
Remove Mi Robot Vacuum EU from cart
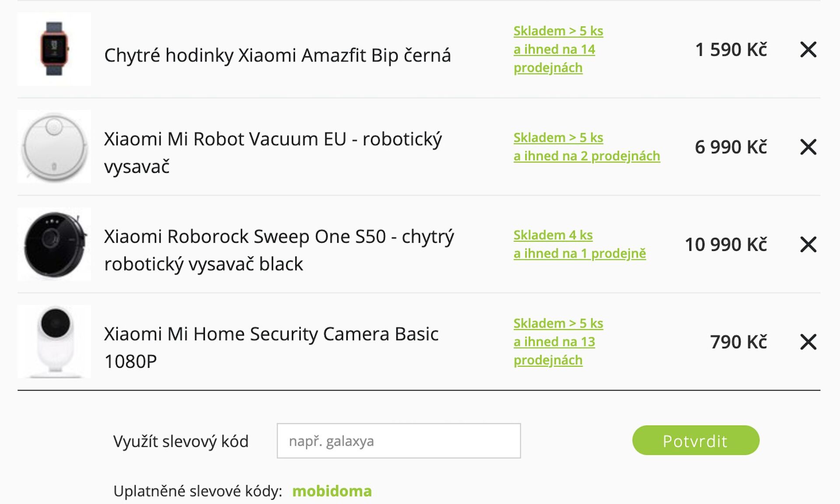pos(808,147)
